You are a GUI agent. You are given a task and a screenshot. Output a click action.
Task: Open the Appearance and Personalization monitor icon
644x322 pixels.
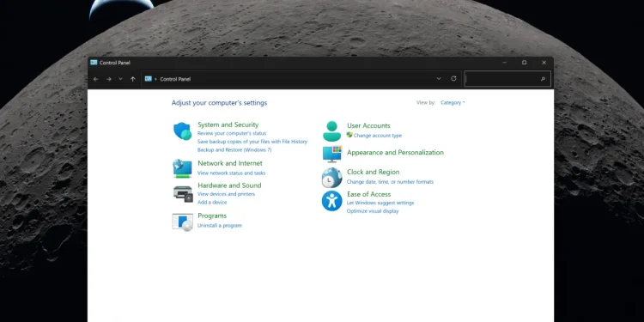point(332,154)
